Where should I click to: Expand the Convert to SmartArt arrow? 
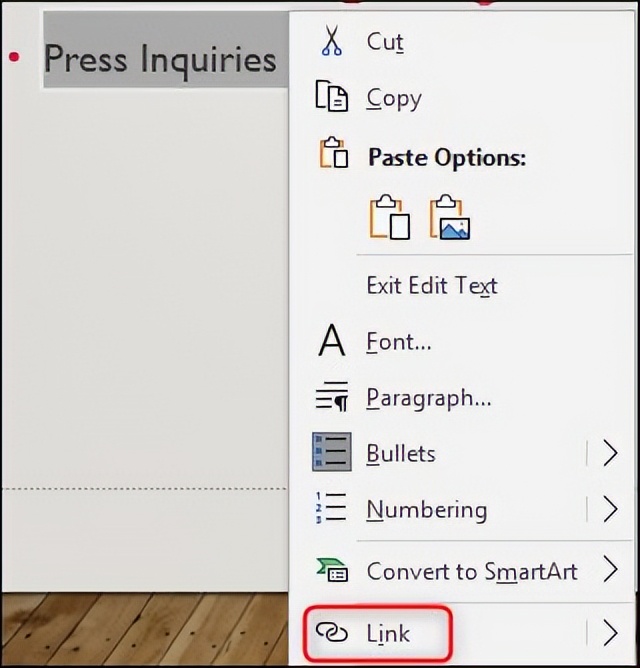point(610,570)
